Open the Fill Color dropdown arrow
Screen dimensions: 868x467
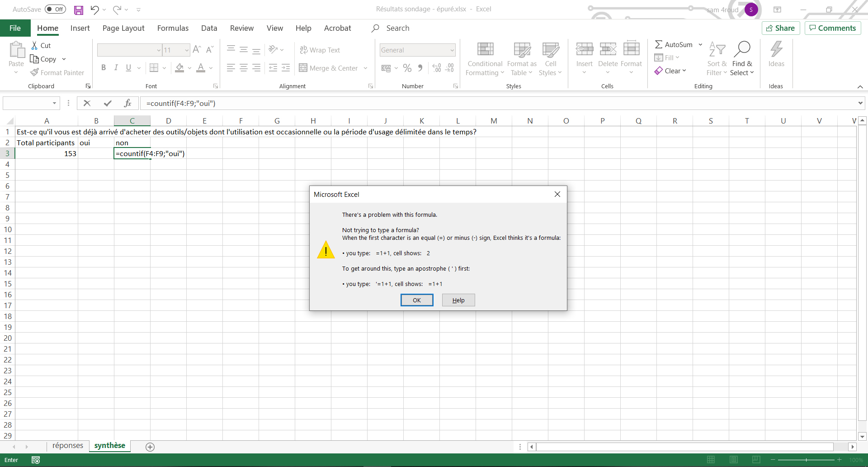tap(189, 68)
